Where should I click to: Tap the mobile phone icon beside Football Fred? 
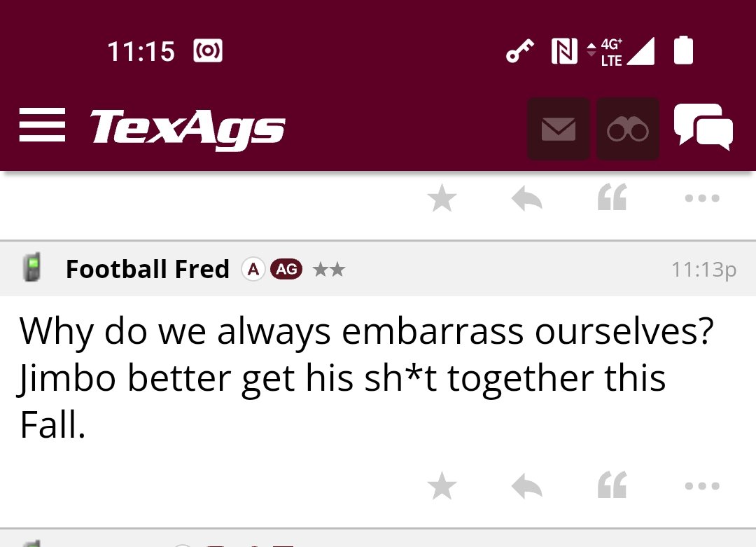pyautogui.click(x=31, y=267)
